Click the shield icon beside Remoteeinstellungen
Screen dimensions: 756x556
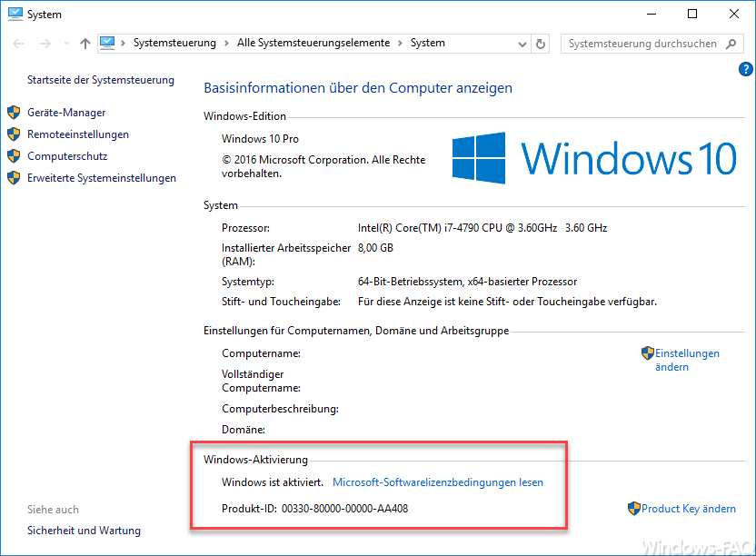click(x=14, y=134)
